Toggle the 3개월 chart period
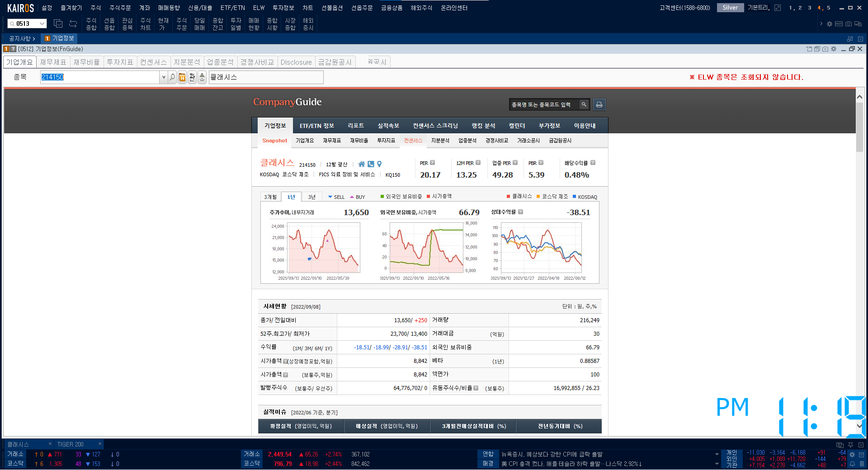 coord(270,197)
